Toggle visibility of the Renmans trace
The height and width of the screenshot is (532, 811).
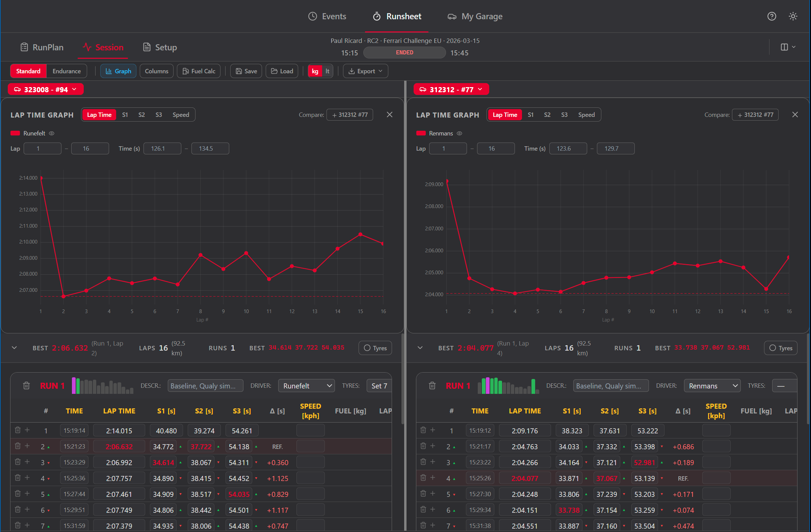pyautogui.click(x=459, y=133)
